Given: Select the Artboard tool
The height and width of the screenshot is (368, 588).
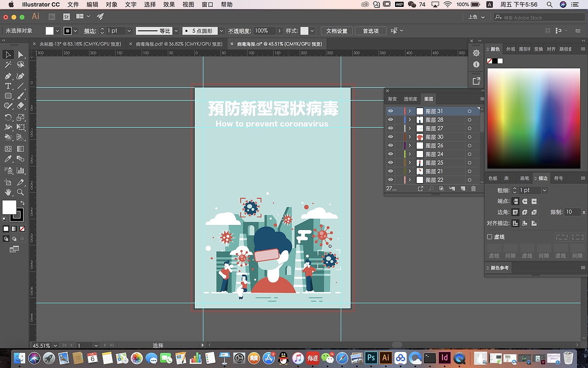Looking at the screenshot, I should tap(8, 182).
